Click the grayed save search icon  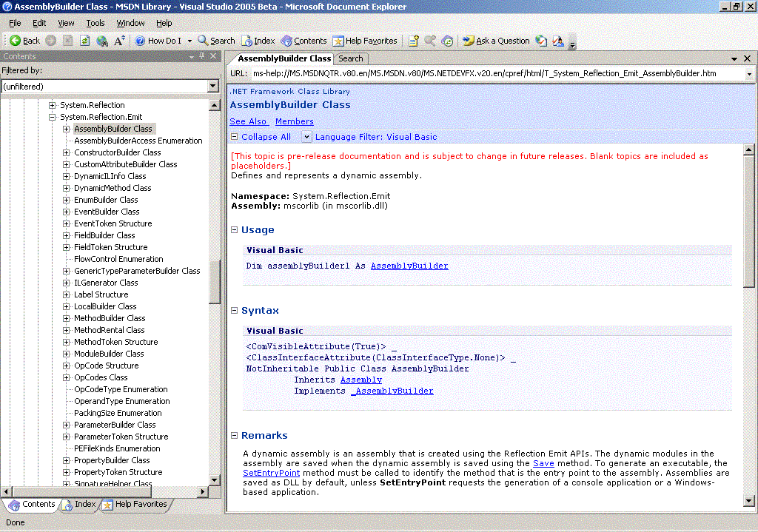click(x=430, y=41)
